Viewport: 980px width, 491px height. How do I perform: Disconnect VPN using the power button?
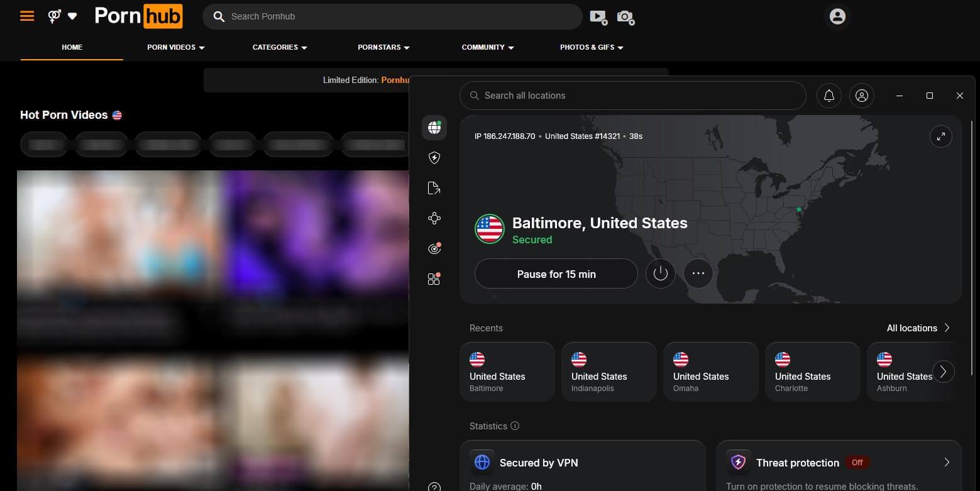[x=661, y=273]
